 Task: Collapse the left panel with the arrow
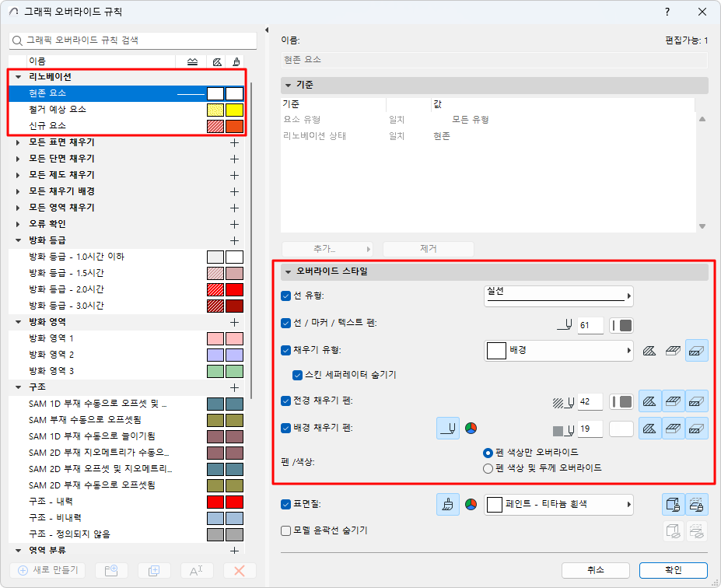(267, 30)
